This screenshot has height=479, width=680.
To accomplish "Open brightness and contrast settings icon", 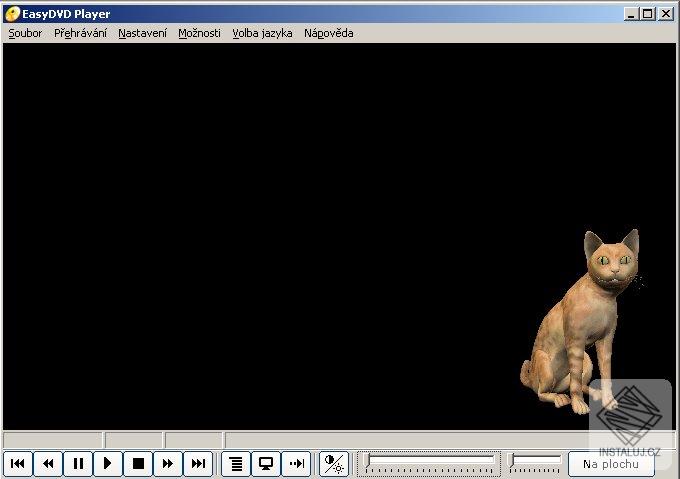I will pyautogui.click(x=334, y=463).
